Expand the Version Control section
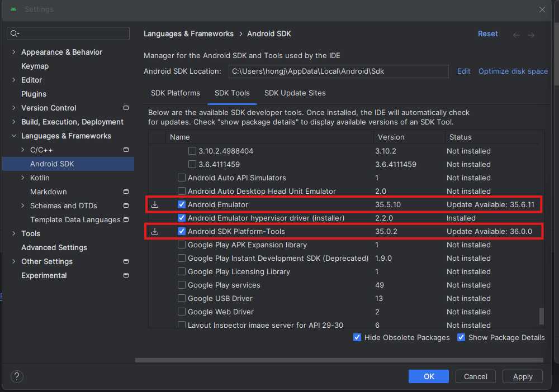Image resolution: width=559 pixels, height=392 pixels. (x=14, y=108)
